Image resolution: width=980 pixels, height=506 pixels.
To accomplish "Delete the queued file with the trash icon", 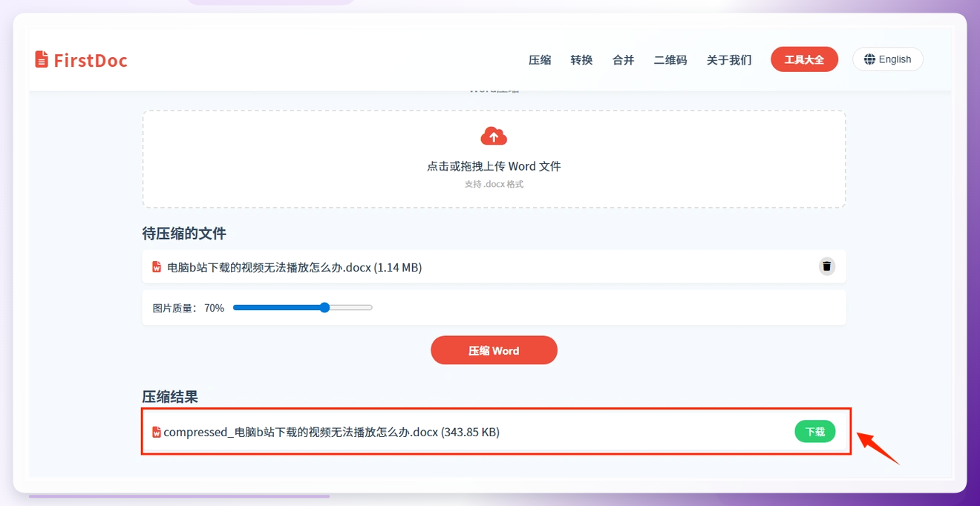I will (826, 266).
